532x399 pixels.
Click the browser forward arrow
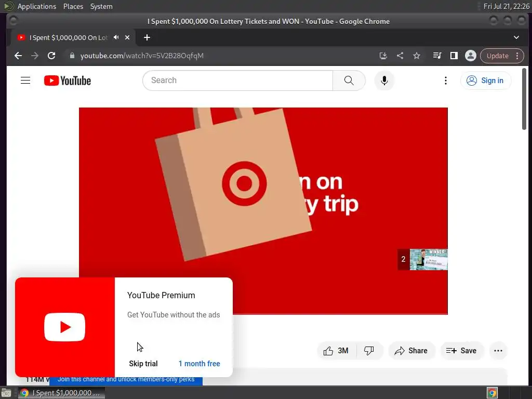tap(35, 56)
